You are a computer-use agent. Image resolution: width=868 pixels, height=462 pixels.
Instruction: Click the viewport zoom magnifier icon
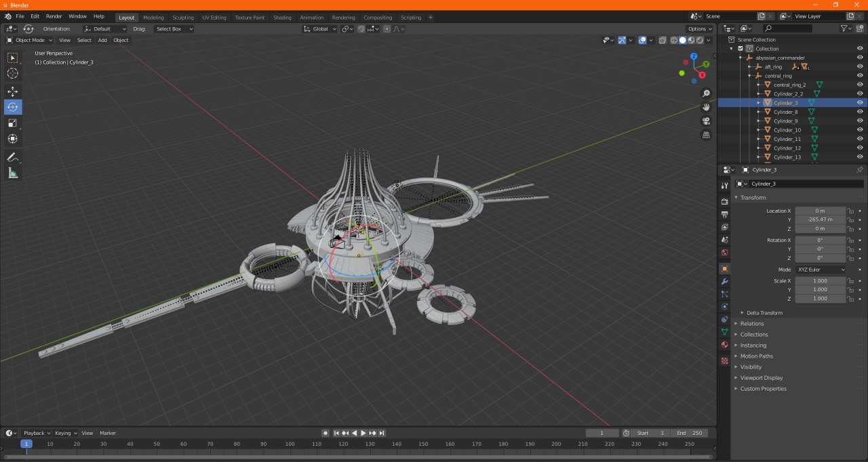pos(706,93)
